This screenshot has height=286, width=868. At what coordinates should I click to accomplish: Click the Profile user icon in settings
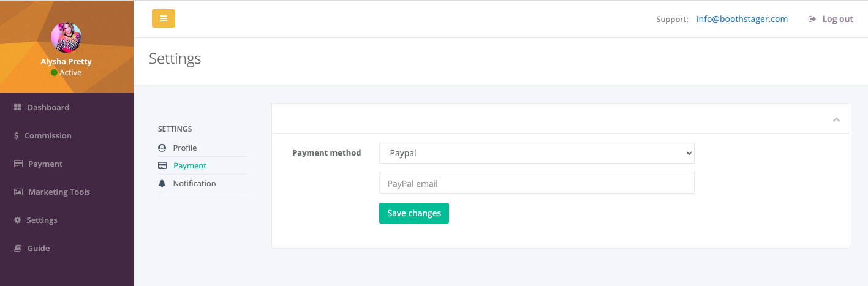[x=162, y=148]
